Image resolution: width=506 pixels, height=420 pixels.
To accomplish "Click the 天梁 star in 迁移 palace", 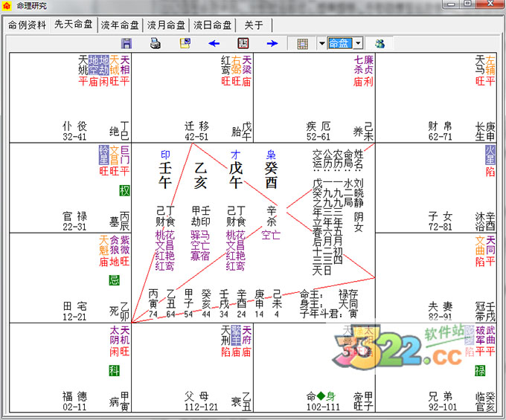I will click(246, 65).
